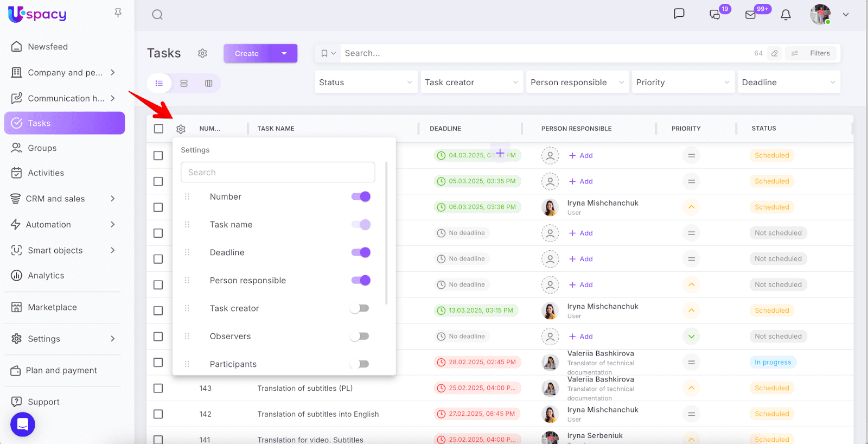
Task: Open the support chat widget button
Action: [x=23, y=424]
